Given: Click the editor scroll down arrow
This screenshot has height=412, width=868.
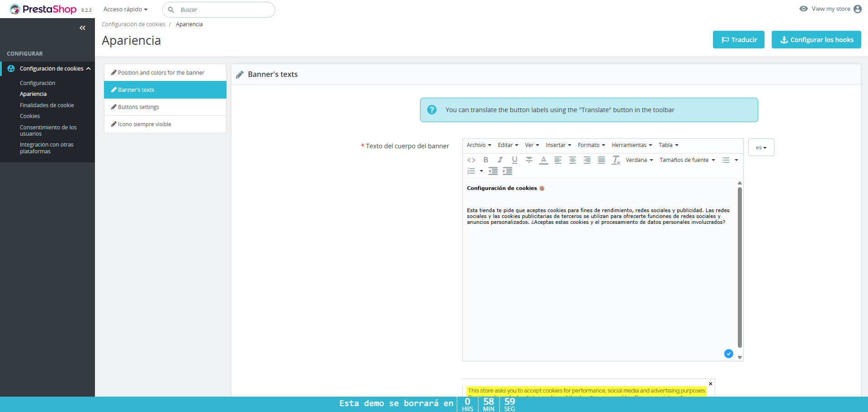Looking at the screenshot, I should click(740, 357).
